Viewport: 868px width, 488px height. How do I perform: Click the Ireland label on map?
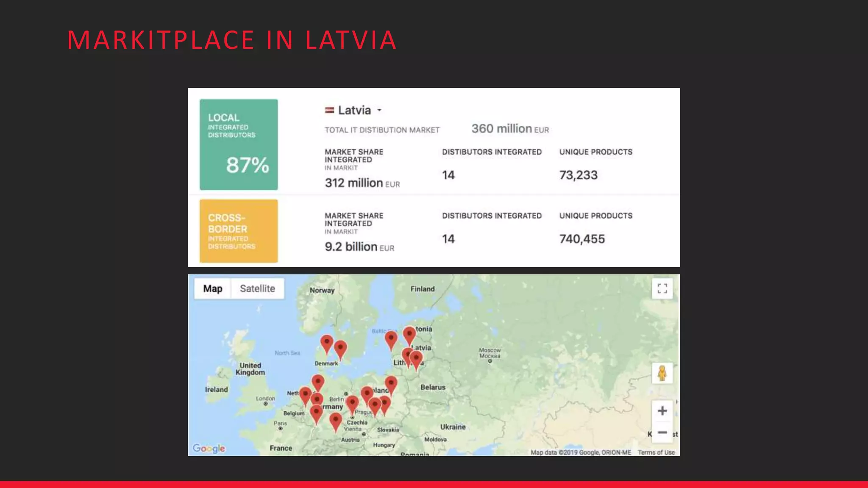(x=216, y=390)
